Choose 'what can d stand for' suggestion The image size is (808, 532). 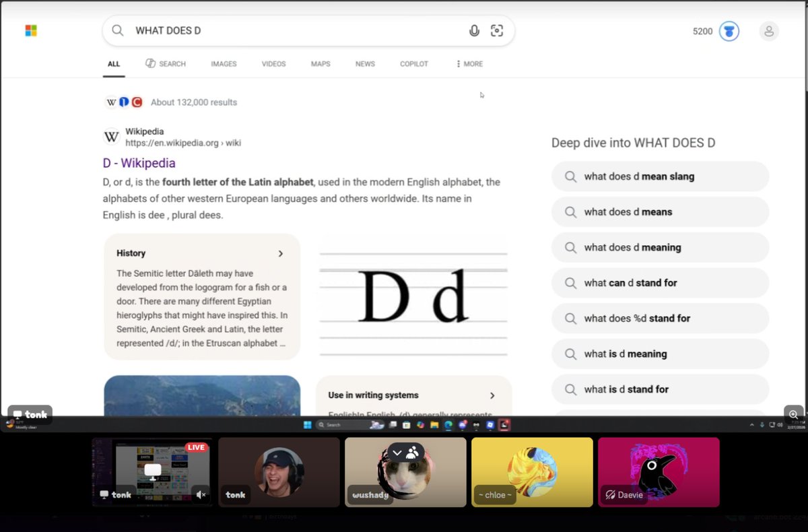(660, 283)
